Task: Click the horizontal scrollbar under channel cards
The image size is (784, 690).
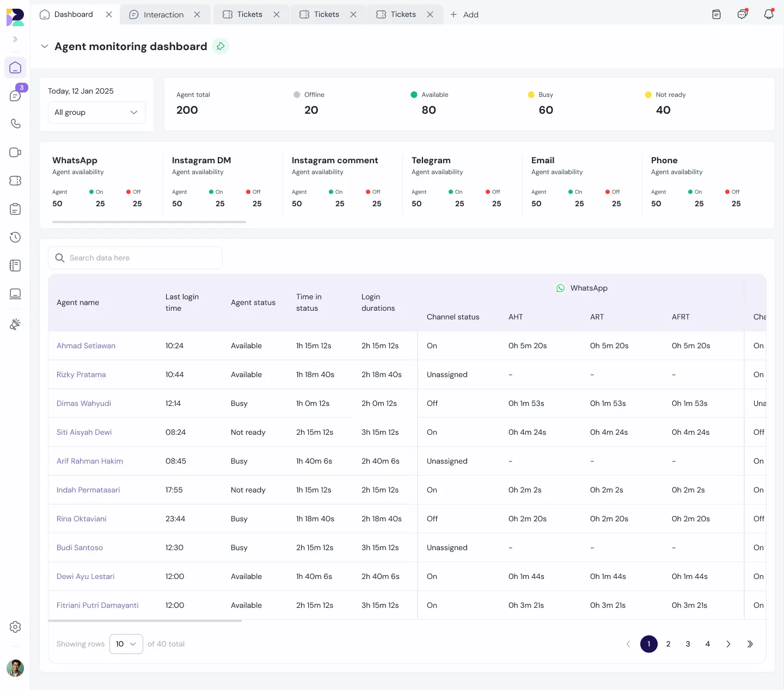Action: (x=149, y=222)
